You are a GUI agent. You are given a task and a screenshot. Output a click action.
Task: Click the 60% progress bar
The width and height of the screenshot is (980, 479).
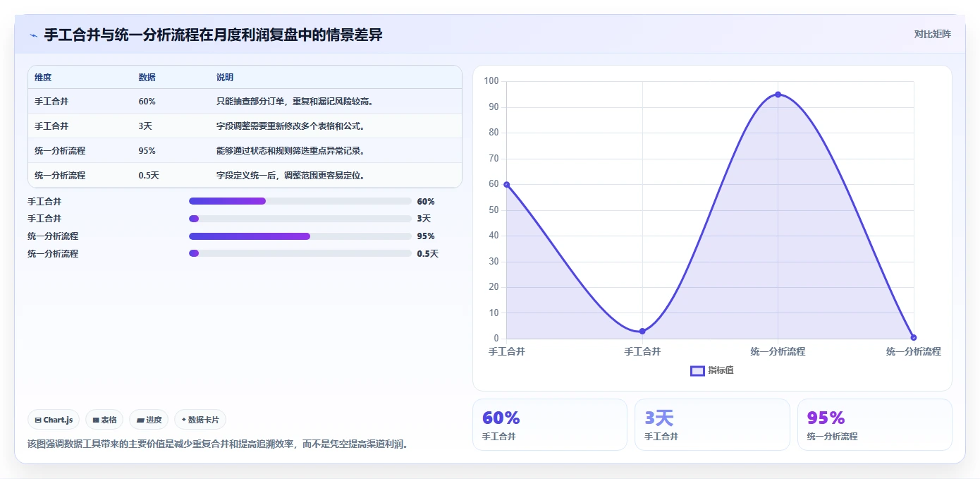click(300, 201)
